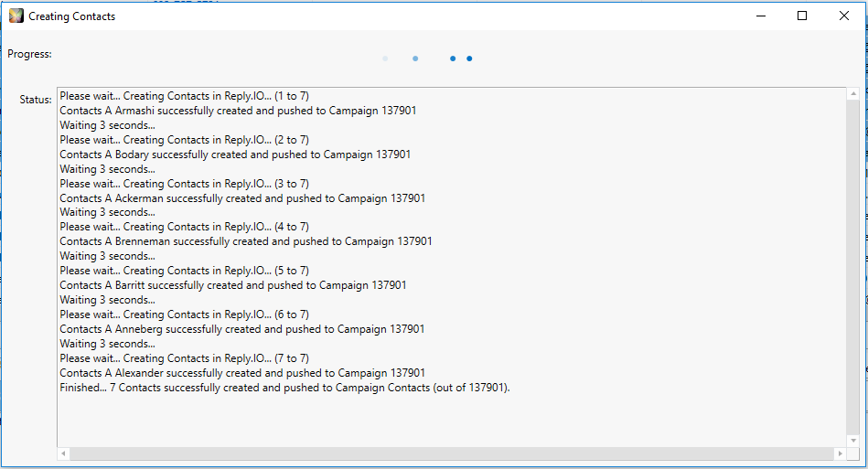Click the 'Creating Contacts' window title text

point(72,16)
